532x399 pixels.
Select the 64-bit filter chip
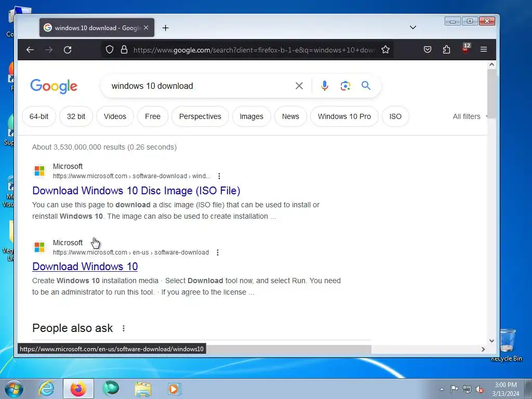tap(39, 116)
